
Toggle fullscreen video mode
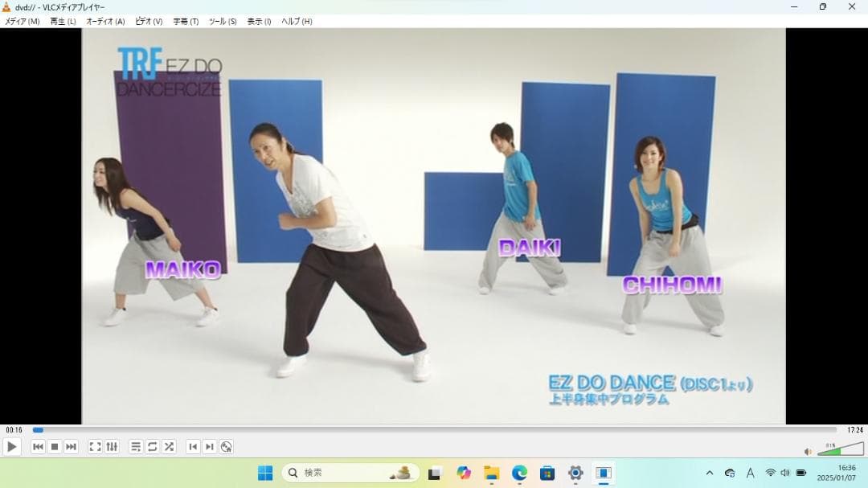(95, 447)
